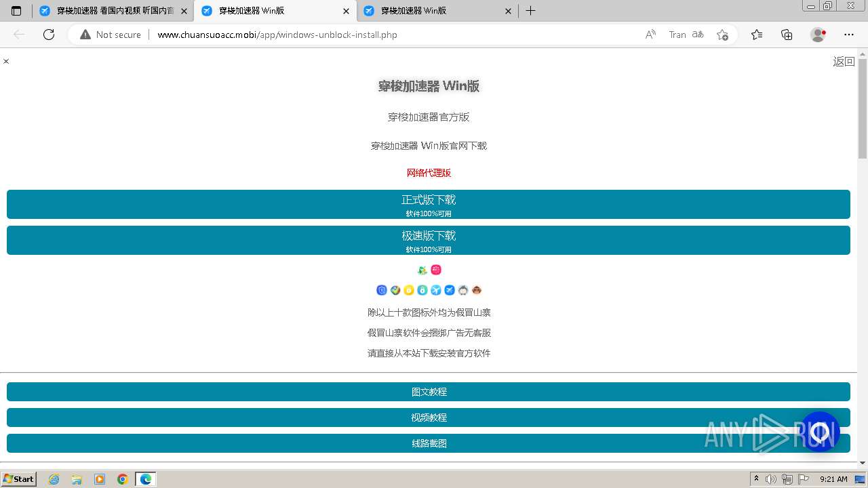Click the gray penguin app icon
This screenshot has height=488, width=868.
463,290
